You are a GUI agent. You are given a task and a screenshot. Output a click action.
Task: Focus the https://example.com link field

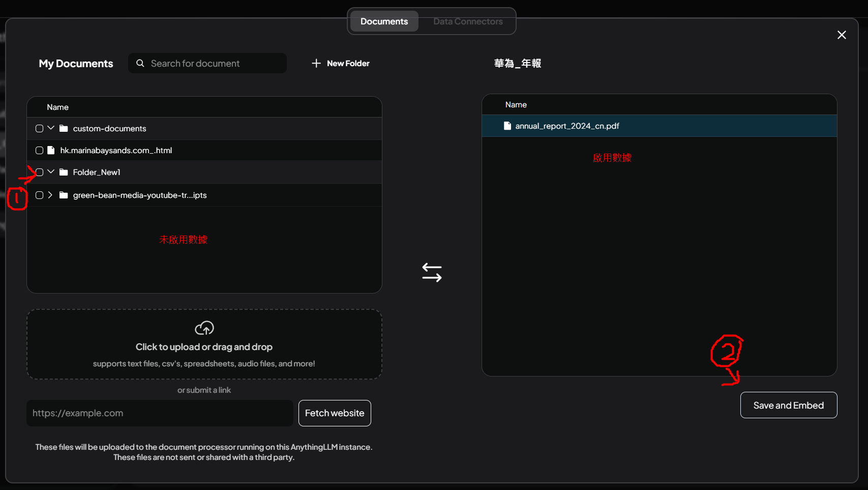point(160,413)
